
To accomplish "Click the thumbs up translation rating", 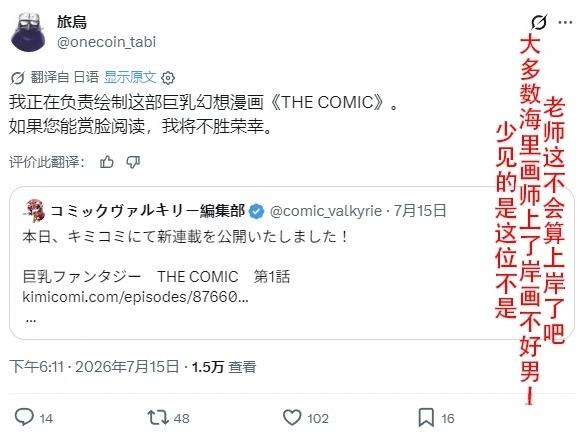I will coord(107,162).
